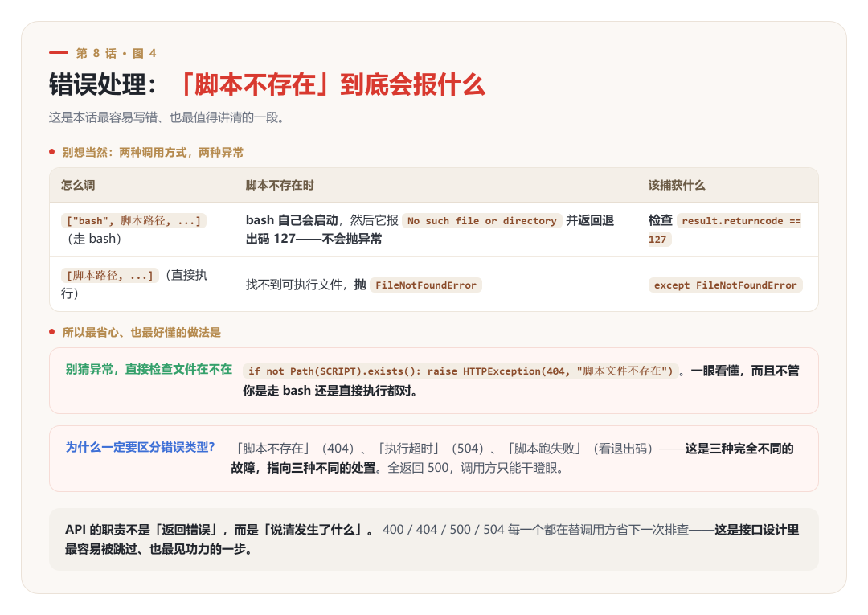Click table header '该捕获什么'
Image resolution: width=868 pixels, height=615 pixels.
point(677,185)
